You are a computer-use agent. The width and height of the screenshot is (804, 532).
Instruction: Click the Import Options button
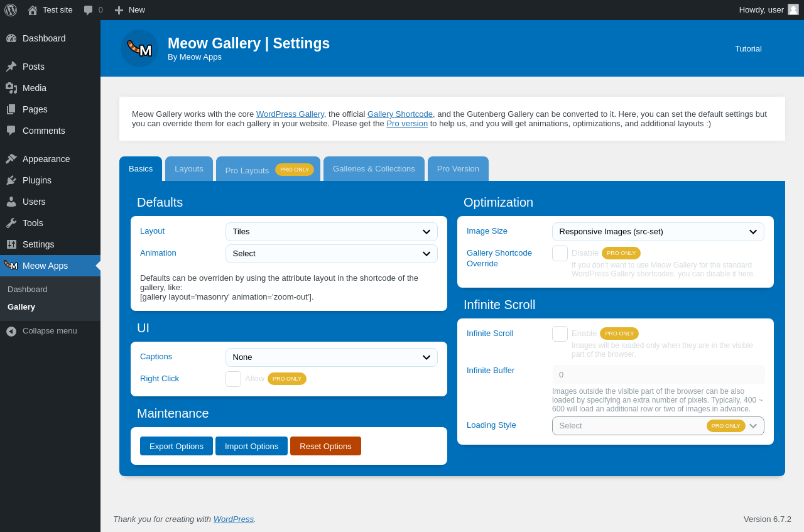tap(251, 446)
